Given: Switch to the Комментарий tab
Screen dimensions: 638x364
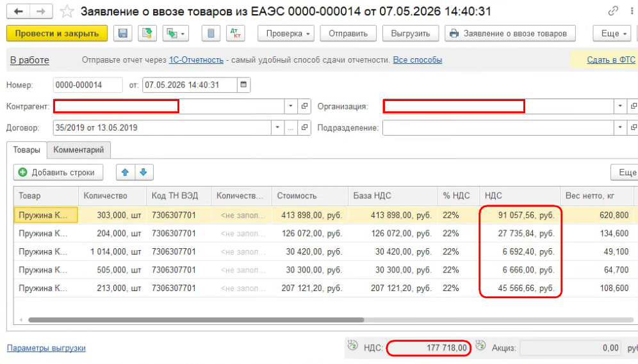Looking at the screenshot, I should coord(79,150).
